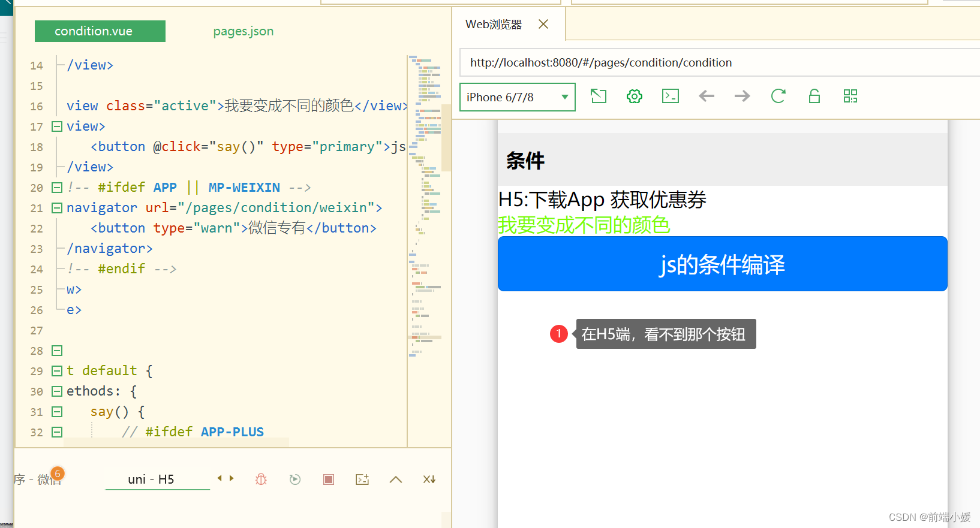Click the debug bug icon in console toolbar
This screenshot has width=980, height=528.
[x=261, y=479]
